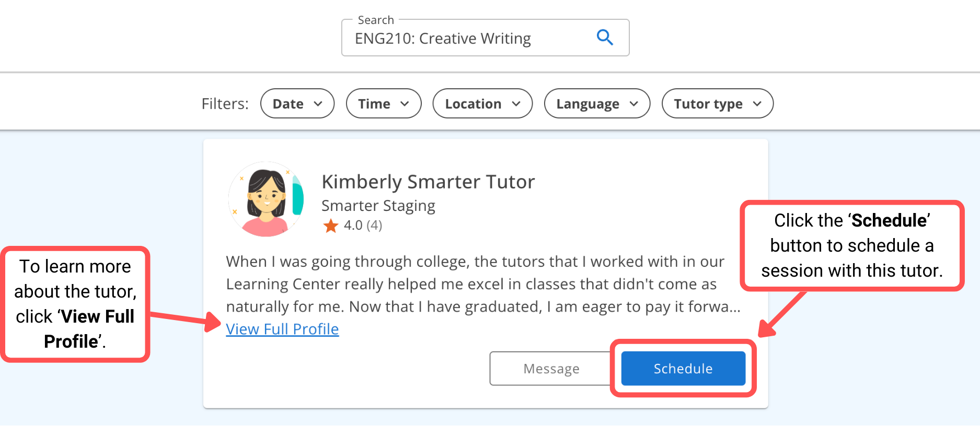Click the Filters label
980x426 pixels.
coord(224,103)
